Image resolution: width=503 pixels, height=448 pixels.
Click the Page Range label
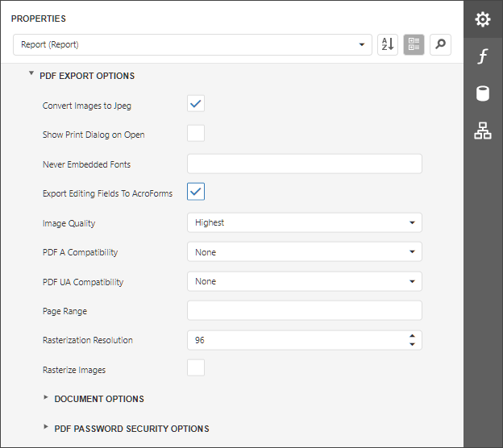click(64, 311)
